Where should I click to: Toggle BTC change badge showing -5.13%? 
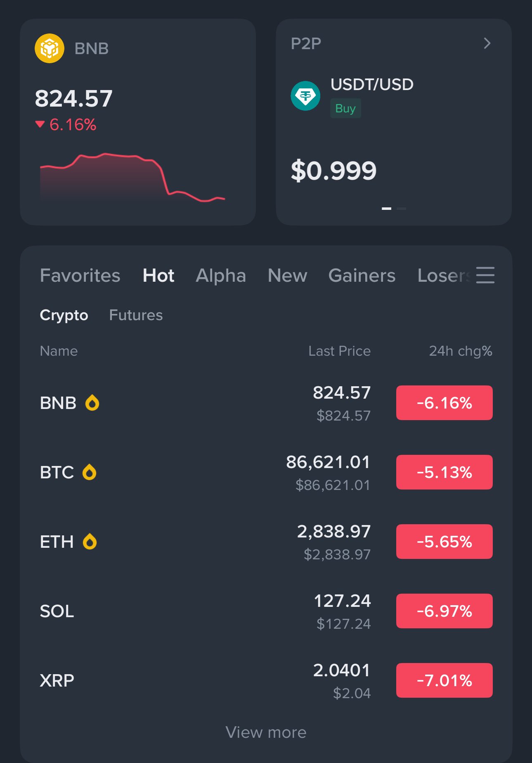tap(444, 472)
